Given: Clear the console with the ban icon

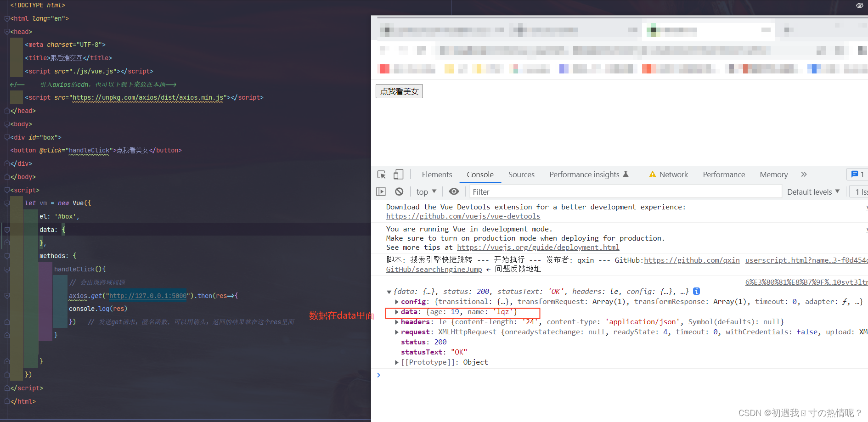Looking at the screenshot, I should 399,191.
